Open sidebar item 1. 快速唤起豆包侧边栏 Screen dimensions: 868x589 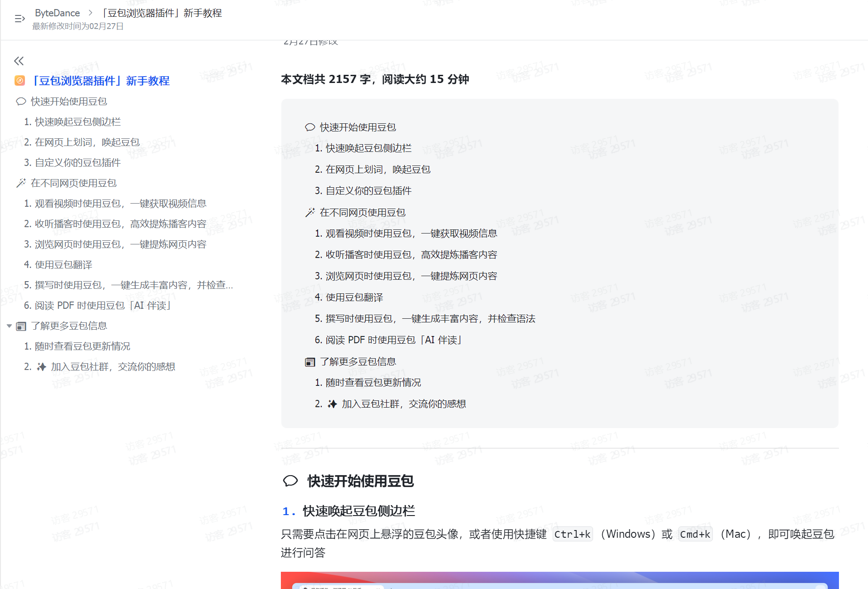[x=73, y=122]
